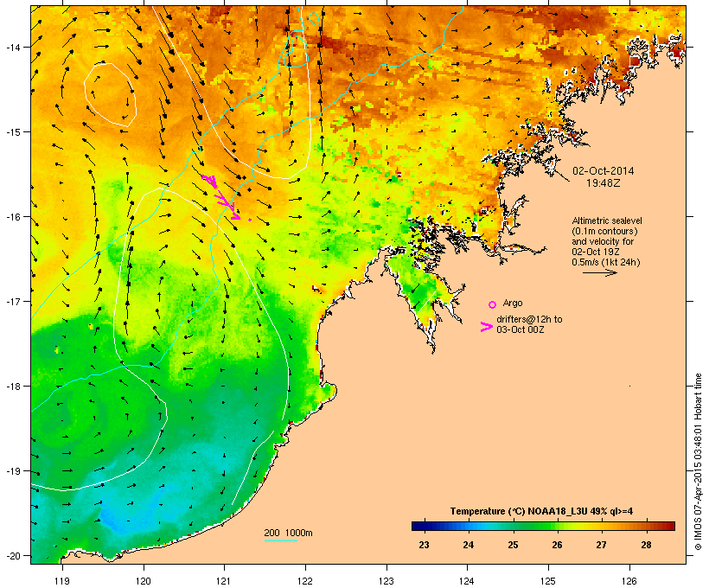
Task: Click the longitude label 119
Action: point(62,581)
